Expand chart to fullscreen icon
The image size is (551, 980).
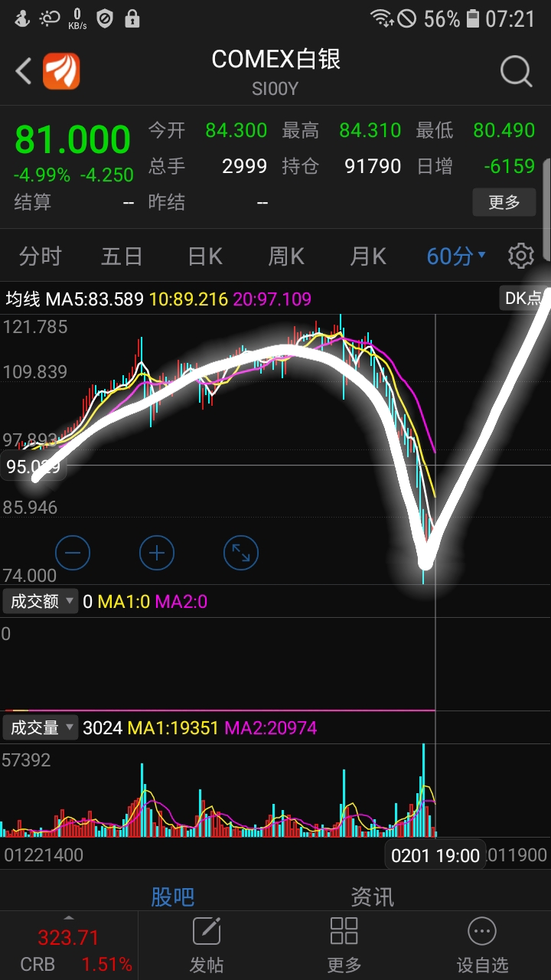pos(241,553)
